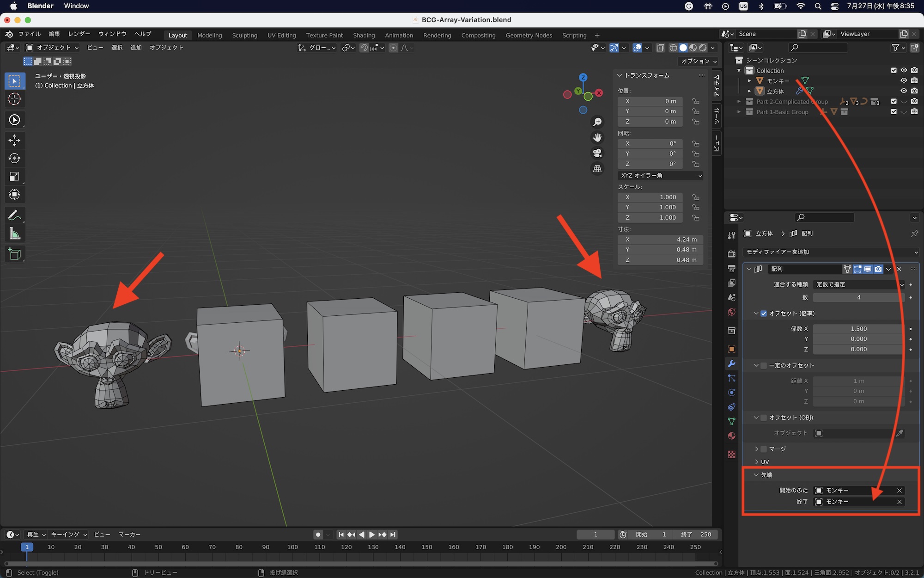Viewport: 924px width, 578px height.
Task: Open Modifier properties wrench tab
Action: point(731,363)
